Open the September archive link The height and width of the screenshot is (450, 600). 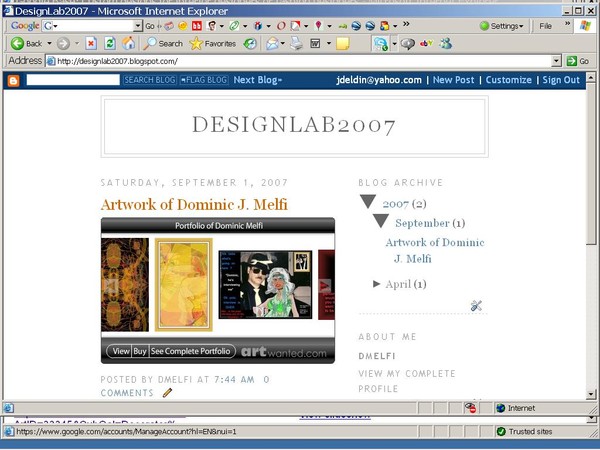click(422, 223)
